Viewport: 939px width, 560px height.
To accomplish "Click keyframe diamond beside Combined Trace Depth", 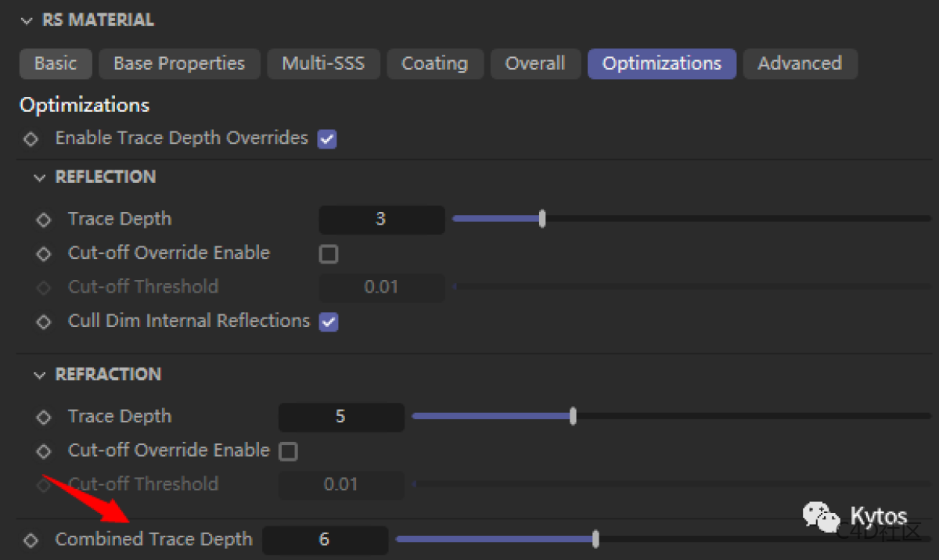I will coord(31,540).
